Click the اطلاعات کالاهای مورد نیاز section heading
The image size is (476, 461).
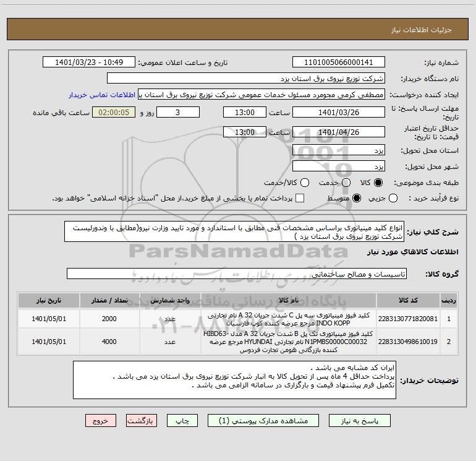(413, 252)
